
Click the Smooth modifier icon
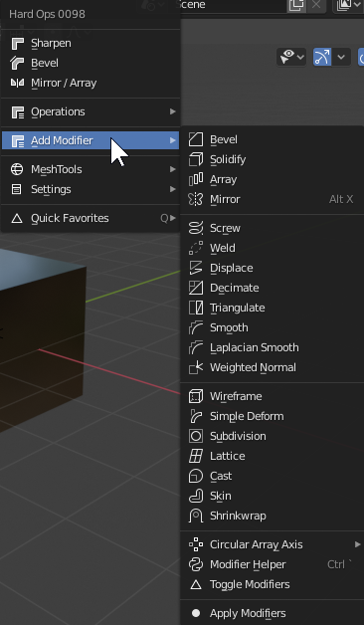196,327
